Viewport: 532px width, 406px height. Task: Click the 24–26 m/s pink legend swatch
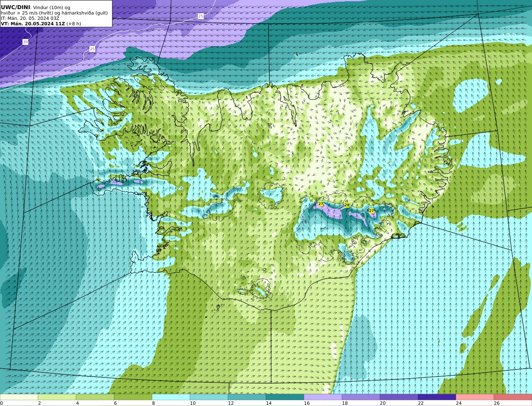475,397
